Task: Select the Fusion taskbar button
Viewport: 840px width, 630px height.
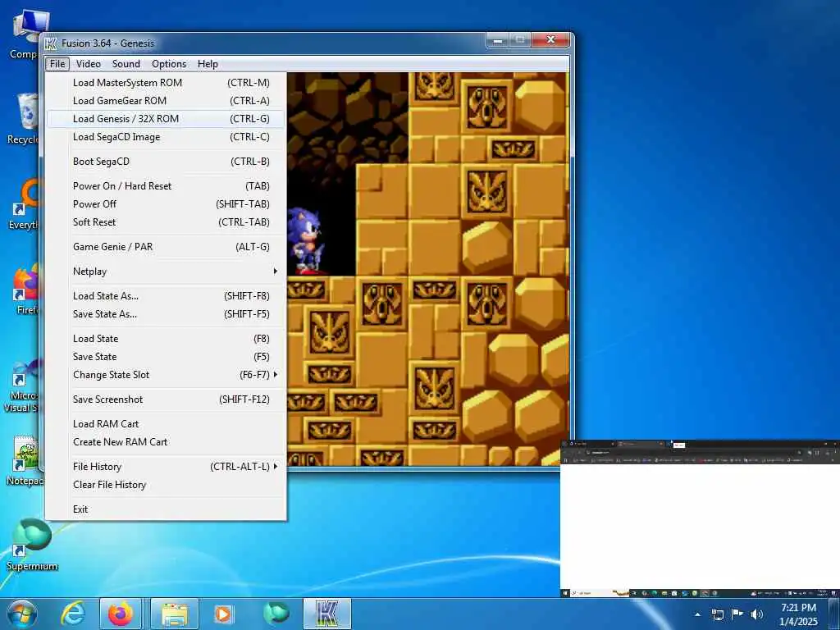Action: coord(327,614)
